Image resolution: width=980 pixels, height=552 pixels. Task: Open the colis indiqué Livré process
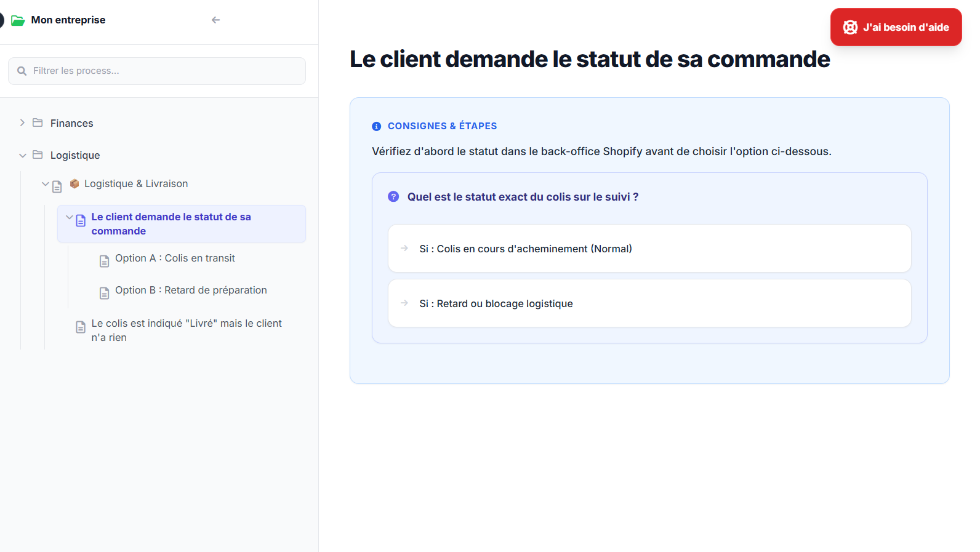coord(186,330)
